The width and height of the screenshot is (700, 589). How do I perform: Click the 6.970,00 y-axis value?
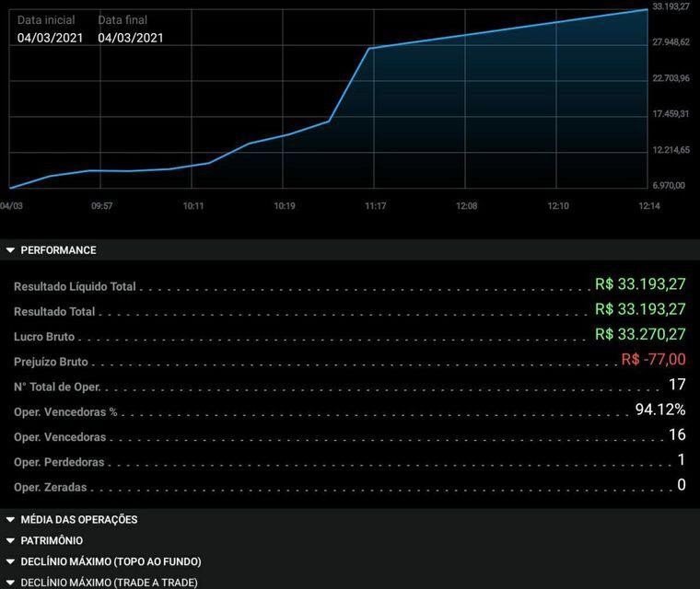pyautogui.click(x=669, y=185)
